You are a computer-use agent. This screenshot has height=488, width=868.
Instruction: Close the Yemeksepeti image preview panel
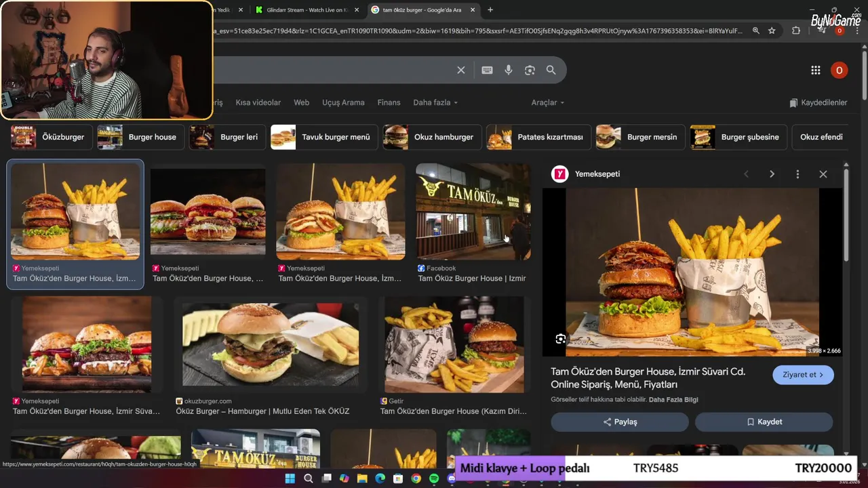pos(823,174)
